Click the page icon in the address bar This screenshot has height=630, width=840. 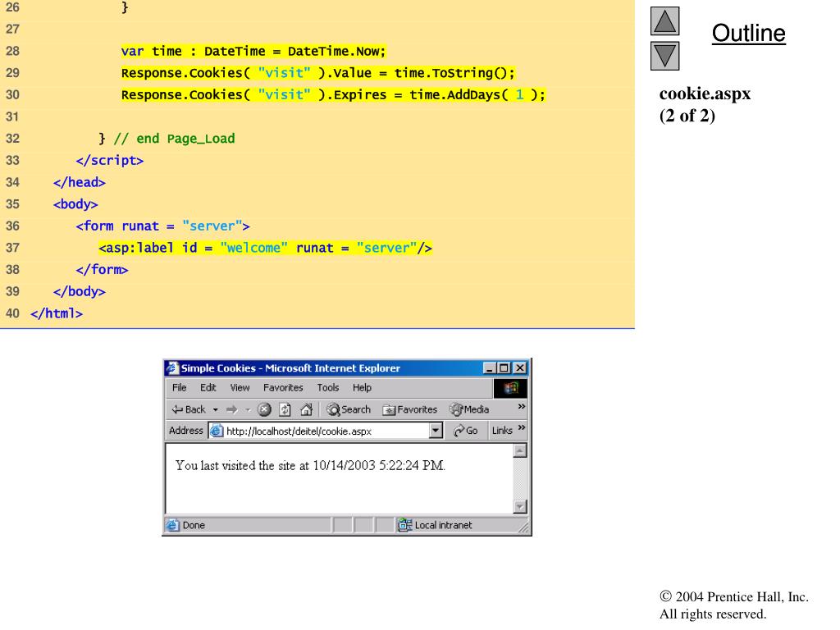click(x=217, y=431)
